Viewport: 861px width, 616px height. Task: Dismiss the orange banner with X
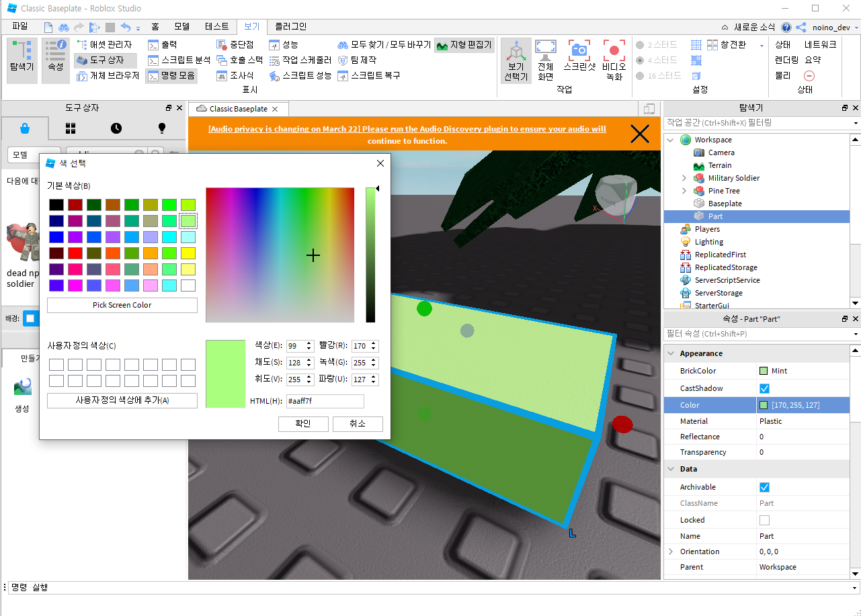(640, 134)
